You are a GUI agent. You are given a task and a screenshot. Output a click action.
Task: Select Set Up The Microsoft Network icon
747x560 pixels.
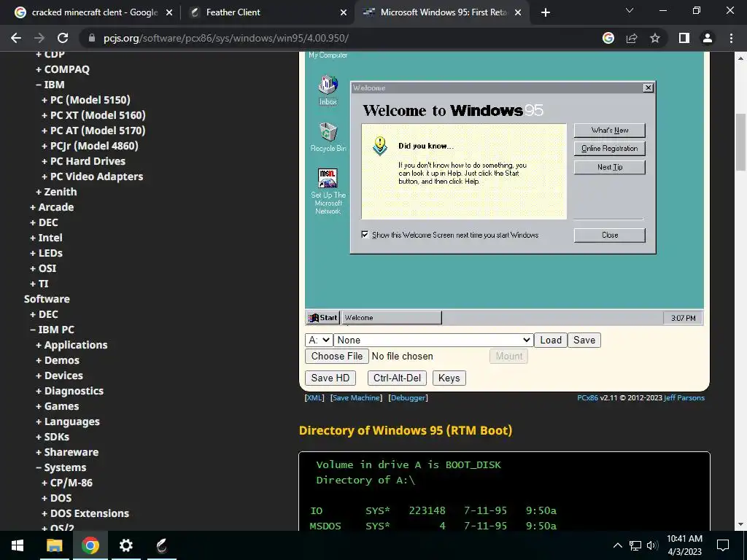pos(328,191)
